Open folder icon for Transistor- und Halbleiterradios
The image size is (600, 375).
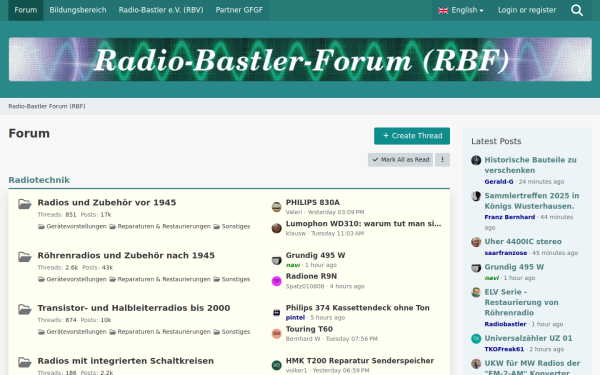click(x=25, y=309)
